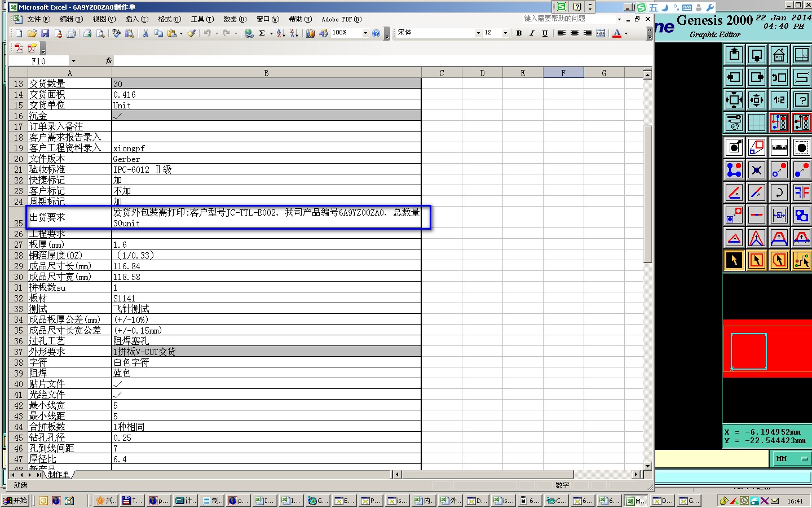Image resolution: width=812 pixels, height=508 pixels.
Task: Click the vertical scrollbar thumb in Excel
Action: coord(647,194)
